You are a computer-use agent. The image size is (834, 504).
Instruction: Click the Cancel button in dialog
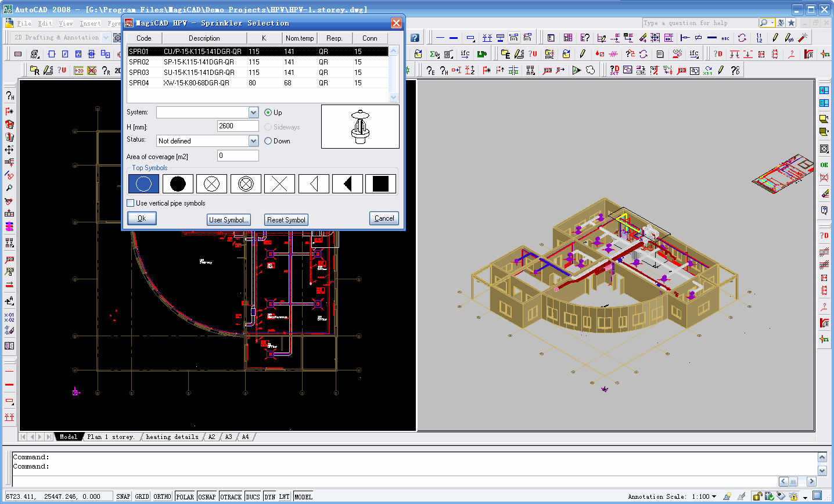384,218
